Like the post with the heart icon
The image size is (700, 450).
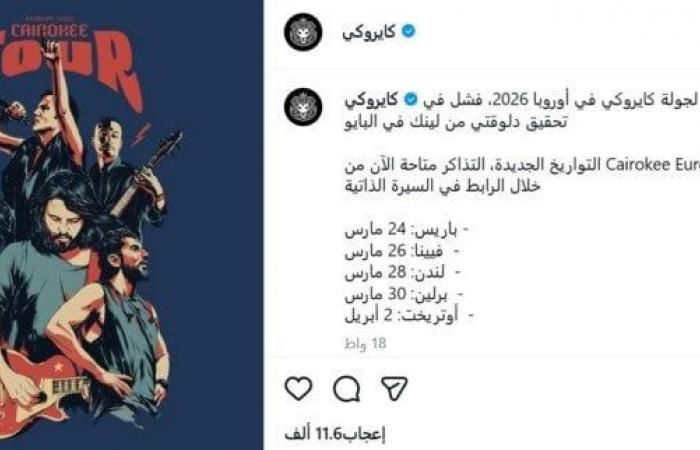pos(299,388)
